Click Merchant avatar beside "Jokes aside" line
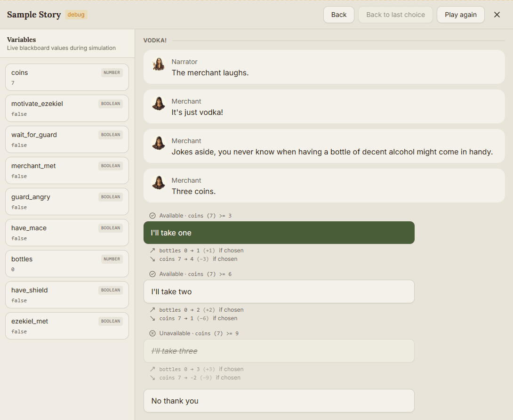Viewport: 513px width, 420px height. coord(159,144)
